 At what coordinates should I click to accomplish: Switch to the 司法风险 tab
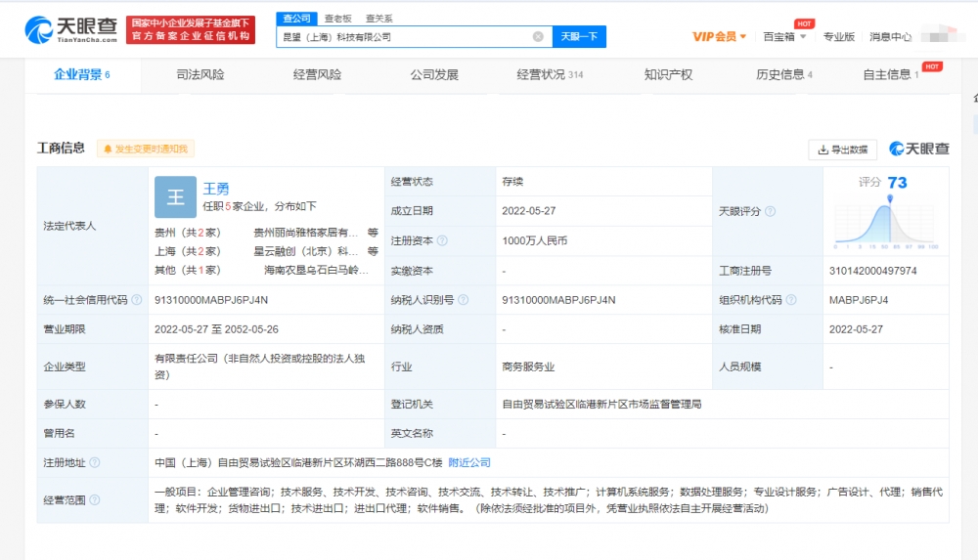tap(200, 74)
